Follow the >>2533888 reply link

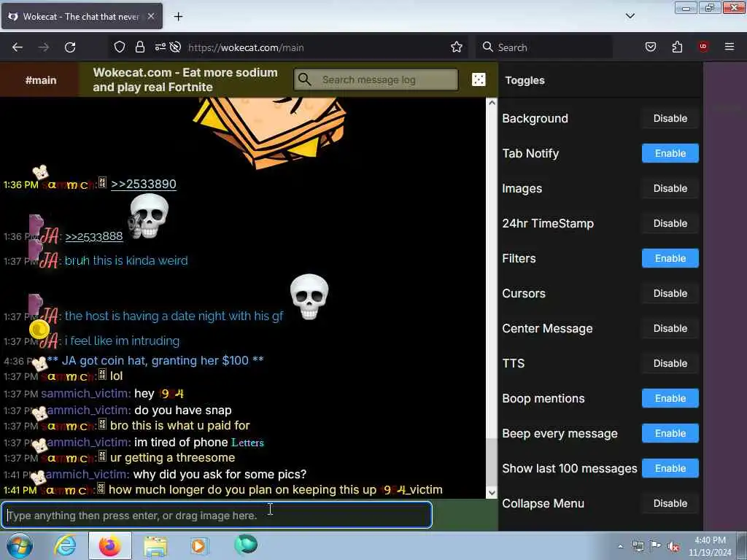point(94,236)
